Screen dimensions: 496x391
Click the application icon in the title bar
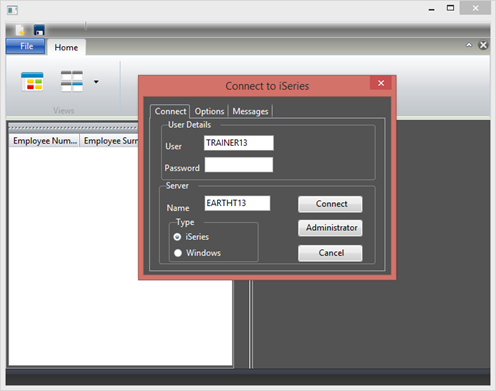click(12, 10)
